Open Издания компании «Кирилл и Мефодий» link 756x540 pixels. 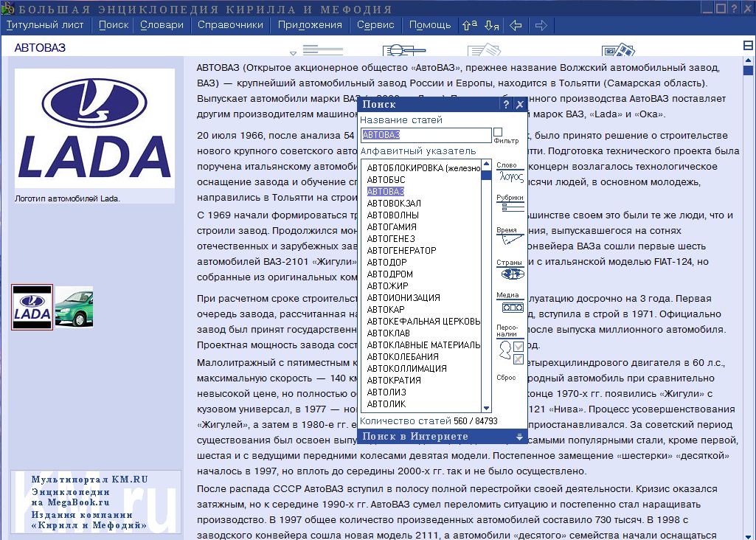(x=89, y=520)
